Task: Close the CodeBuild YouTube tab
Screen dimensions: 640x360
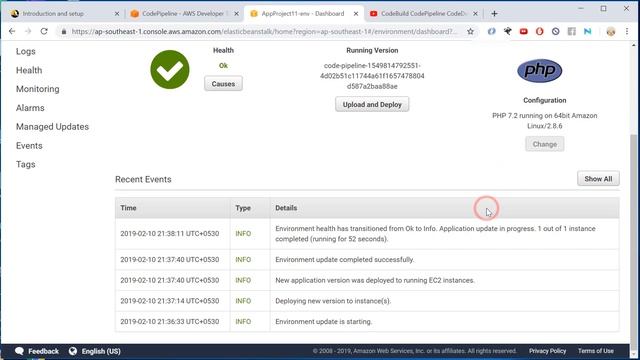Action: pos(475,13)
